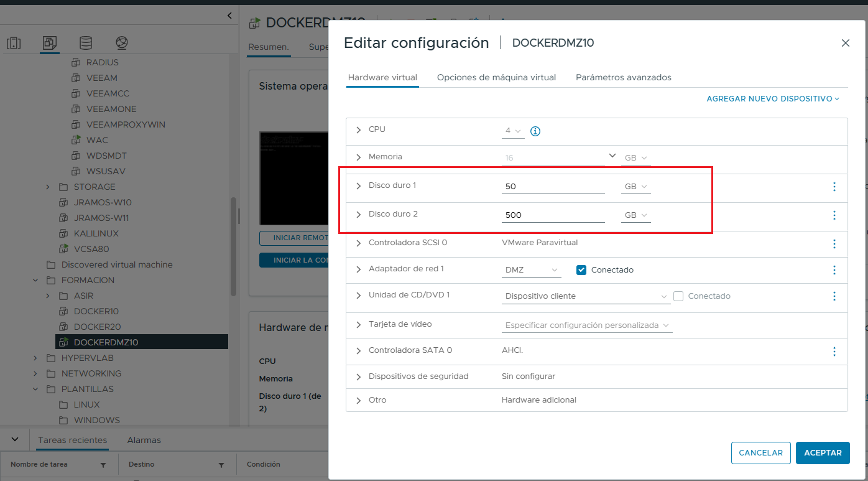Close the Editar configuración dialog
The image size is (868, 481).
point(846,43)
